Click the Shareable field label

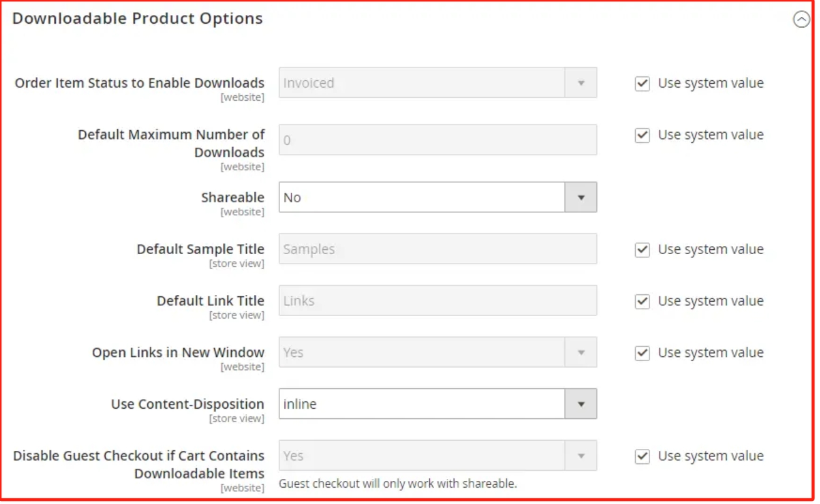coord(232,197)
